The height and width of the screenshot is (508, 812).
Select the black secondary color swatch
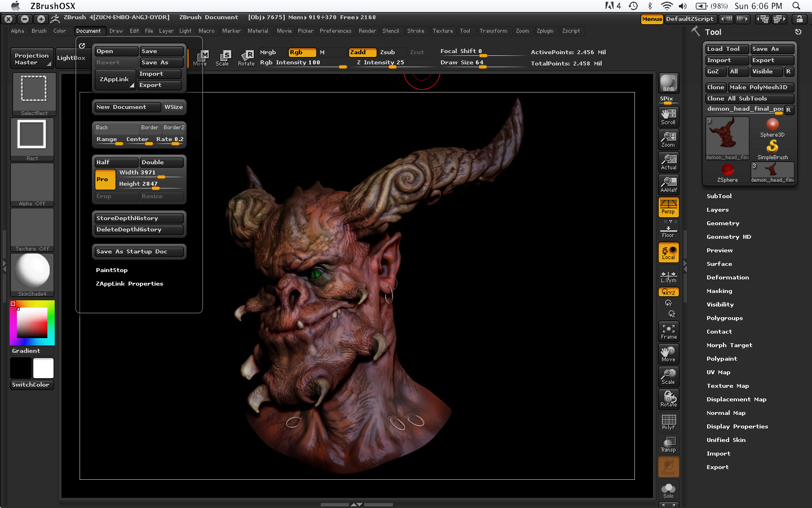click(x=21, y=369)
